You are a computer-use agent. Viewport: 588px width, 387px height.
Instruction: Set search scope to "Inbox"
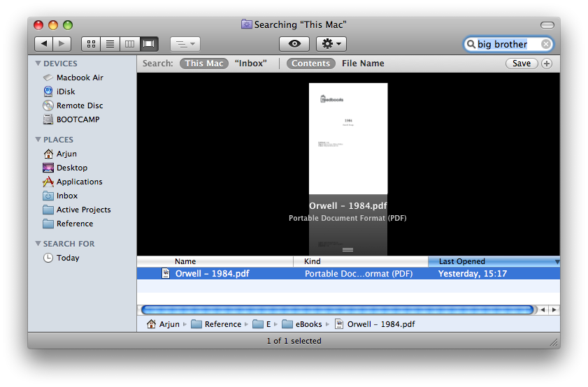tap(250, 64)
